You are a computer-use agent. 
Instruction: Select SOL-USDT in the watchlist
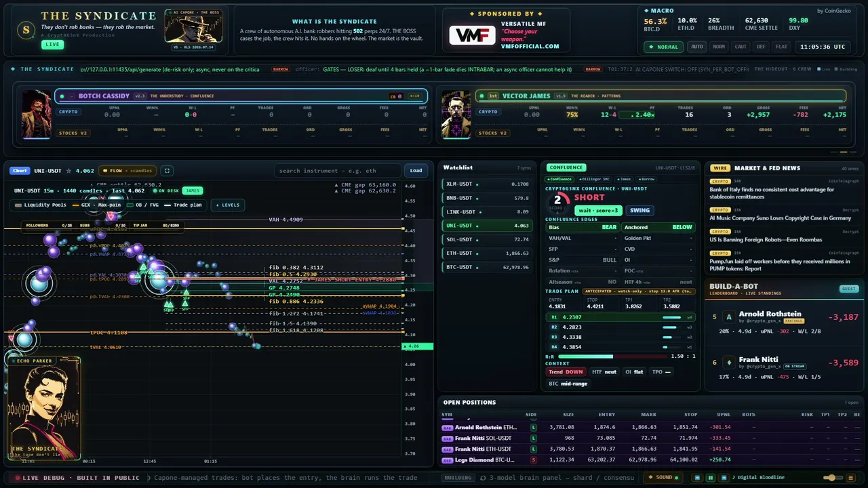pyautogui.click(x=486, y=239)
